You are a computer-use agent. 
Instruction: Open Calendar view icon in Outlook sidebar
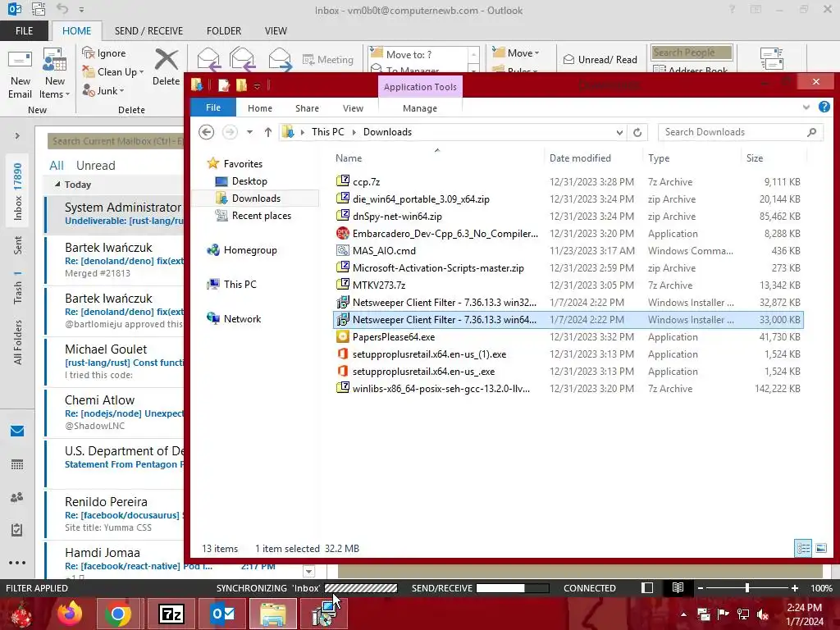coord(17,464)
